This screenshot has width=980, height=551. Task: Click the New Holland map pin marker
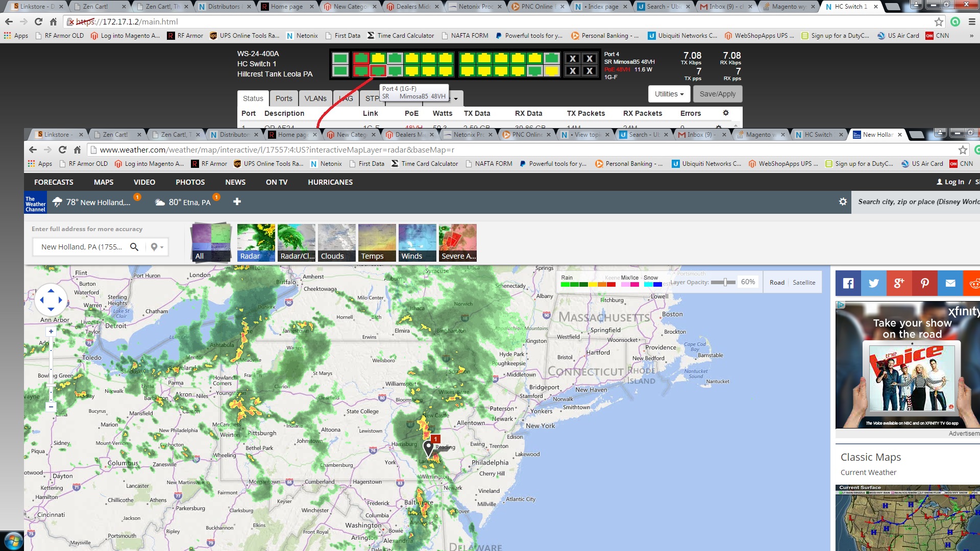[x=429, y=449]
